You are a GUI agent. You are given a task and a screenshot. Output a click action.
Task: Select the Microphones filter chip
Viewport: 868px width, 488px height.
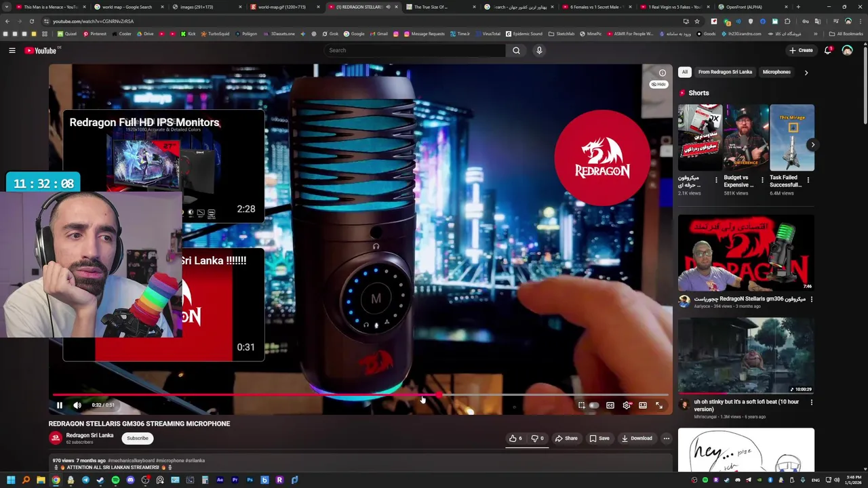[x=776, y=72]
